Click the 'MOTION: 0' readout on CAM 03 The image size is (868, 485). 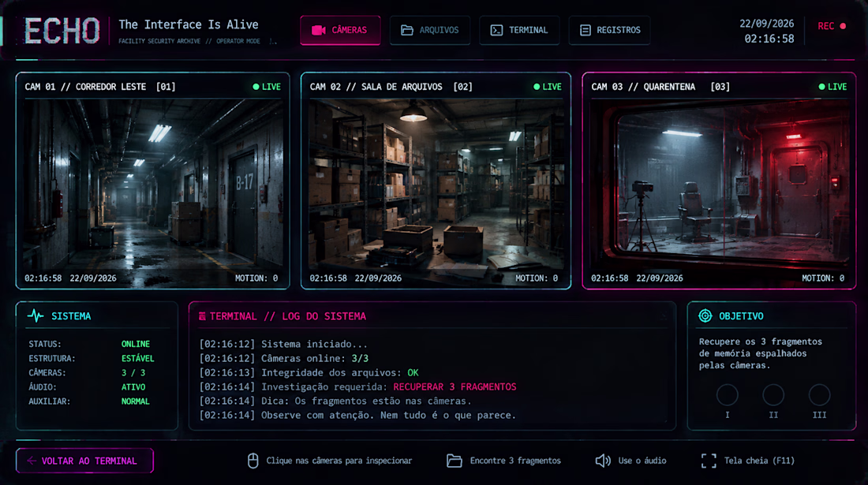[x=823, y=278]
